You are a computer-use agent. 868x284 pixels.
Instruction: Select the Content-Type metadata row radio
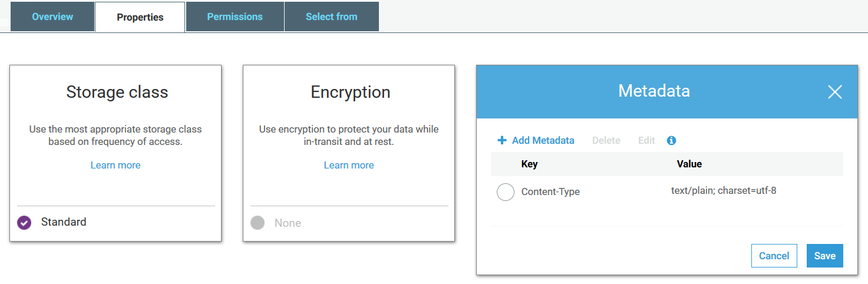506,192
